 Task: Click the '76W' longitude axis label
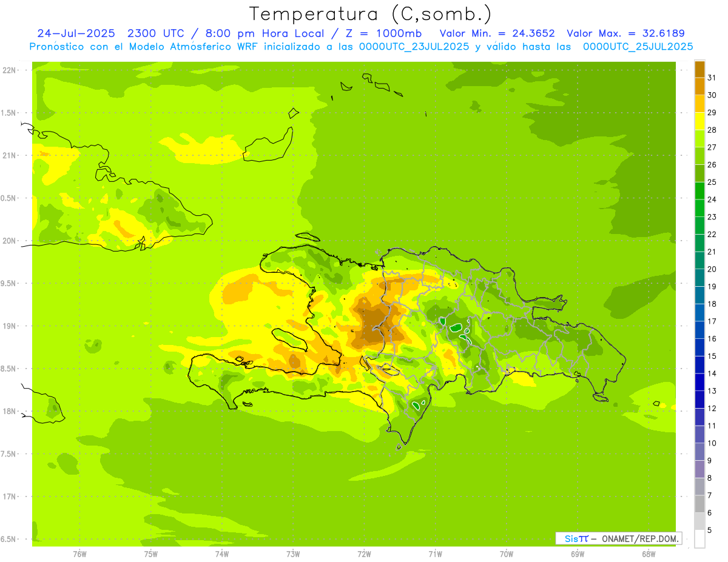point(79,554)
